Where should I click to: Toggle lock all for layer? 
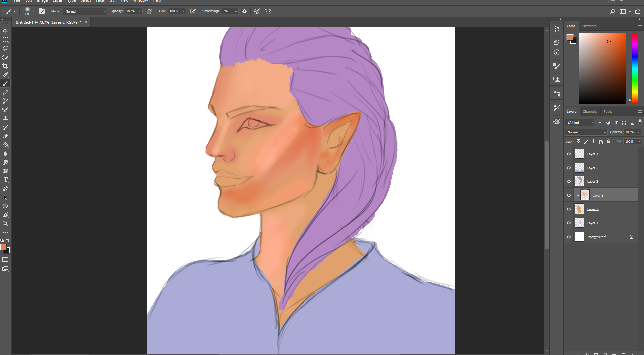pos(608,142)
